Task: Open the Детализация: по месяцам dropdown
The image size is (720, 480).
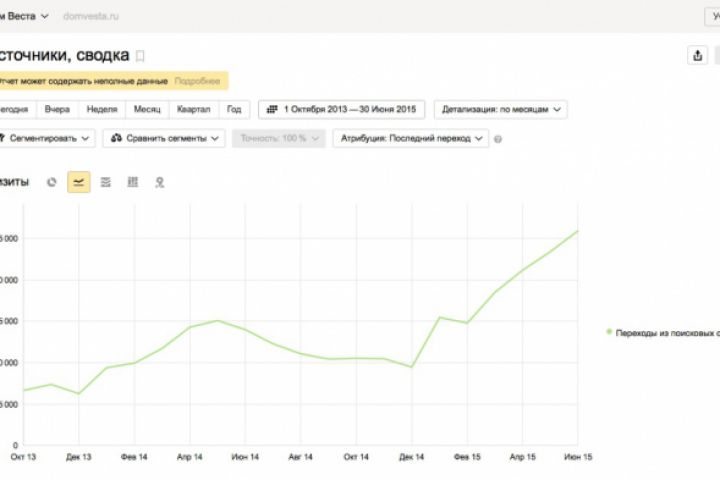Action: [501, 109]
